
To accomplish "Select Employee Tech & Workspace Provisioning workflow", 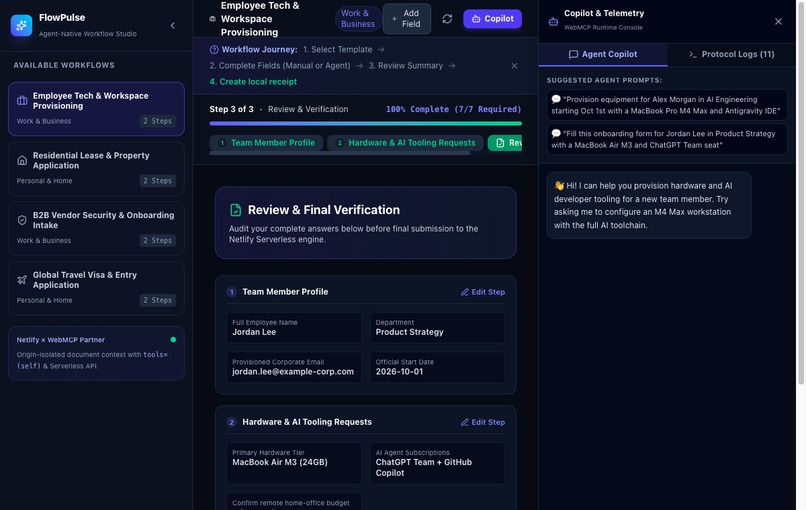I will pos(96,108).
